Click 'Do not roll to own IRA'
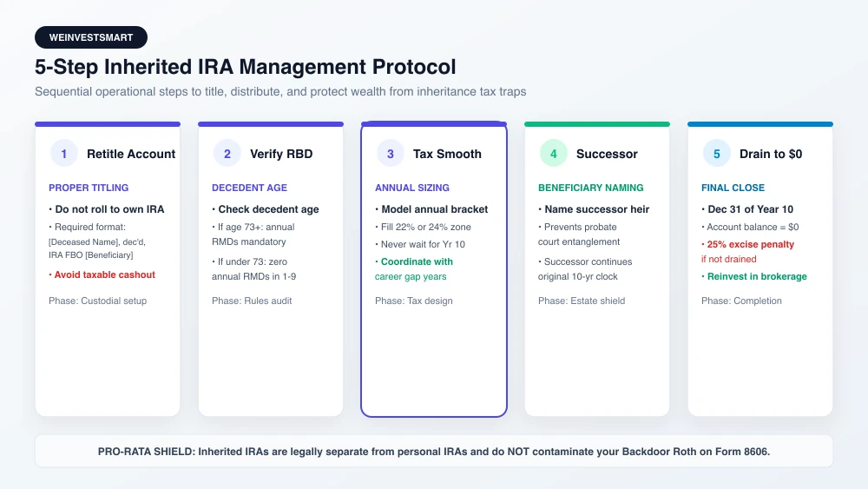The height and width of the screenshot is (489, 868). tap(107, 209)
